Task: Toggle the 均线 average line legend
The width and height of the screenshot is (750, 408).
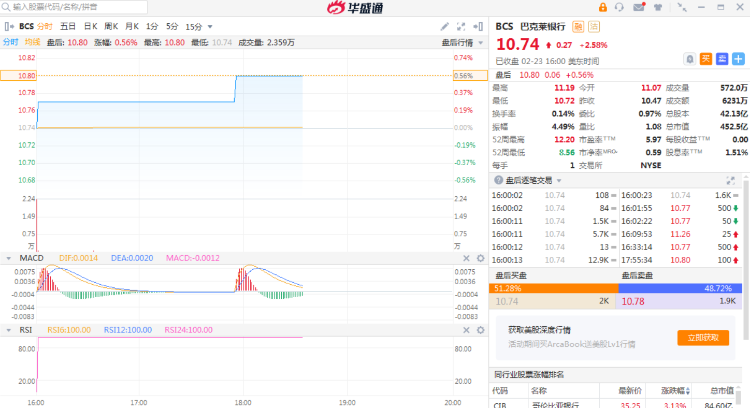Action: [x=33, y=42]
